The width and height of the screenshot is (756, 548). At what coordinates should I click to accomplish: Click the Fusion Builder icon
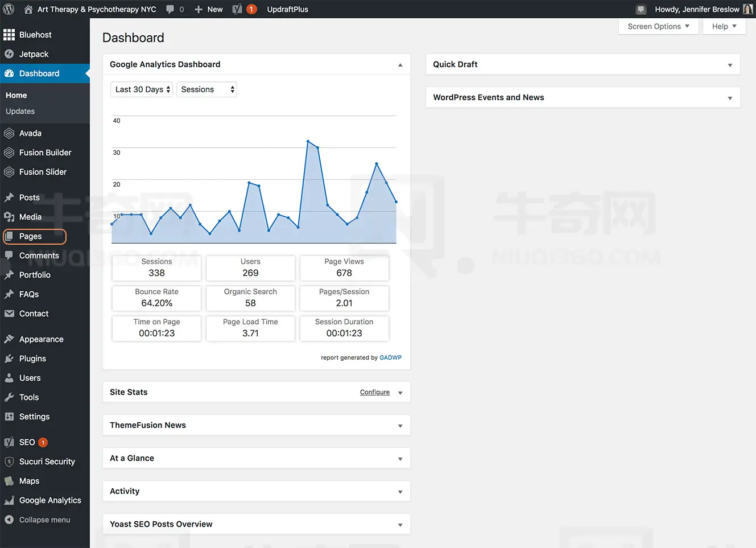point(9,153)
